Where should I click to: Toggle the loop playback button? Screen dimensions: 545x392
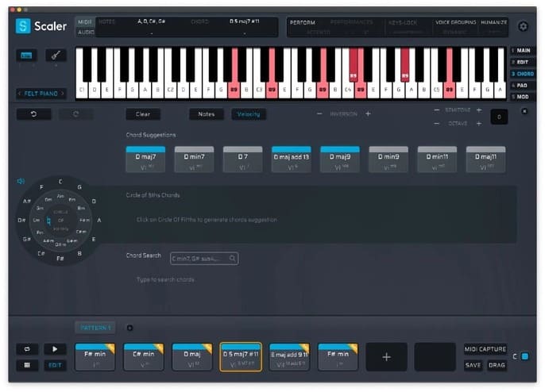(x=28, y=349)
